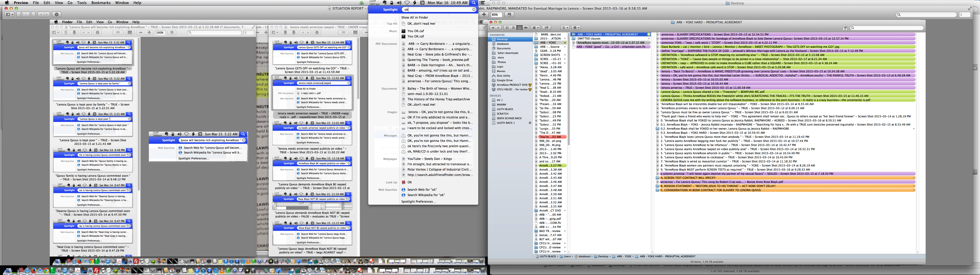Click the volume icon in the menu bar
The width and height of the screenshot is (980, 275).
pos(399,3)
